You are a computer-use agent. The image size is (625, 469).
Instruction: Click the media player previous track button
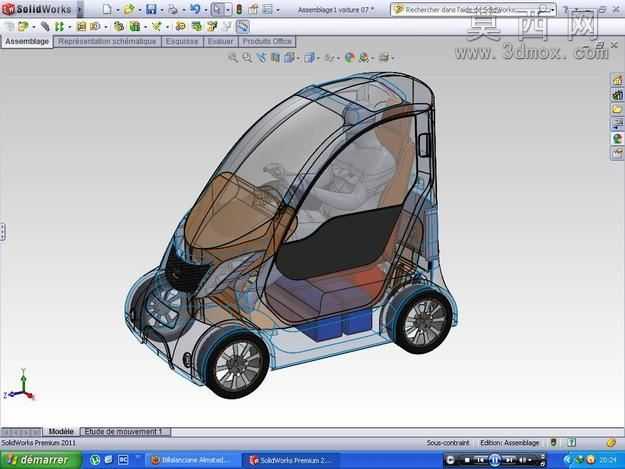(480, 460)
